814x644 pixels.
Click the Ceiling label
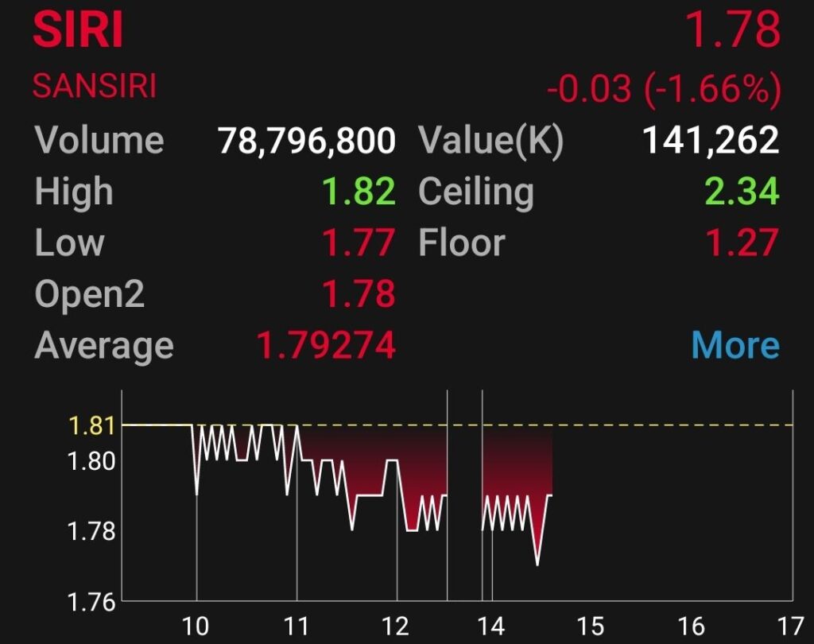476,192
